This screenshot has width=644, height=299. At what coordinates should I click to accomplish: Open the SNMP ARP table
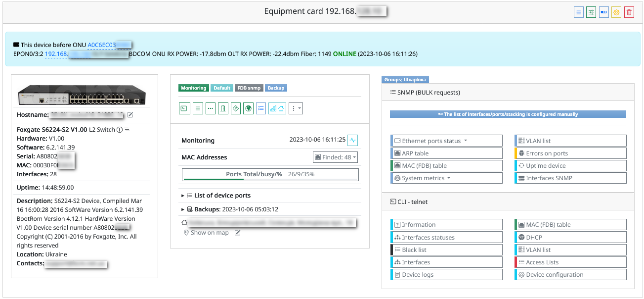click(446, 153)
